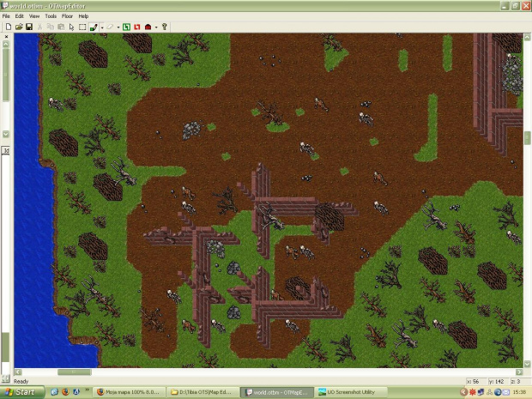The height and width of the screenshot is (399, 532).
Task: Open dropdown arrow beside the house icon
Action: click(x=156, y=27)
